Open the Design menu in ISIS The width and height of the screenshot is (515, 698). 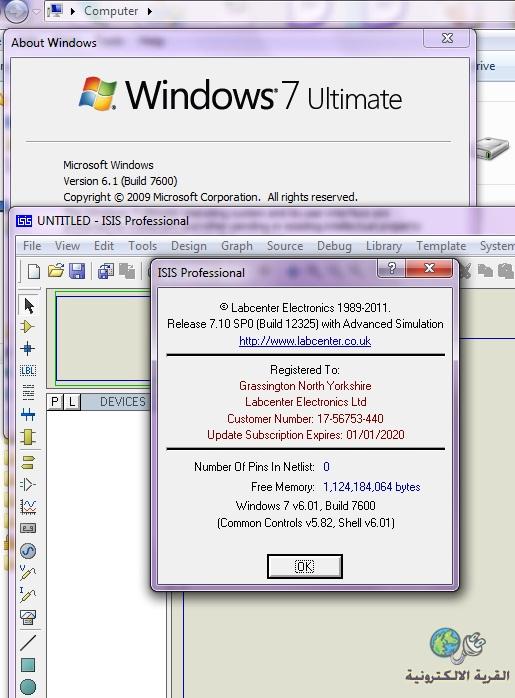pos(189,246)
